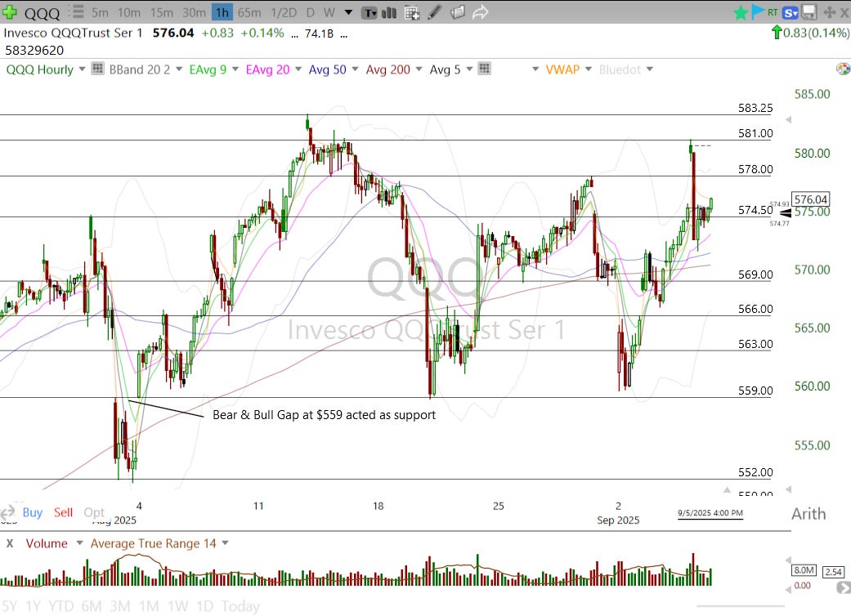Open the Avg 5 dropdown
Image resolution: width=851 pixels, height=616 pixels.
[469, 69]
